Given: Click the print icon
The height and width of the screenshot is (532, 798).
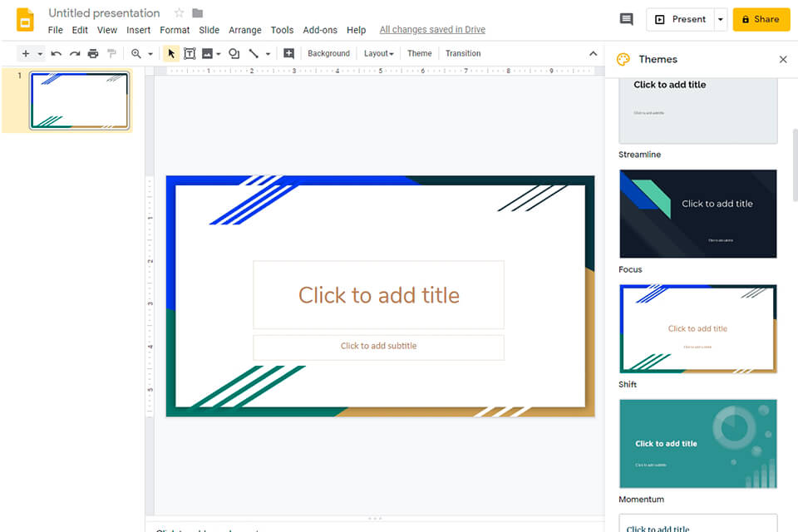Looking at the screenshot, I should click(x=93, y=53).
